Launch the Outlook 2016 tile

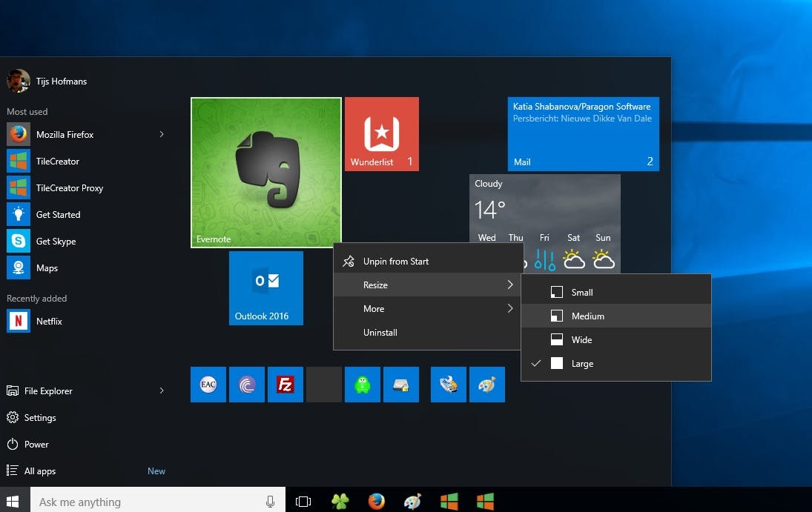tap(266, 288)
